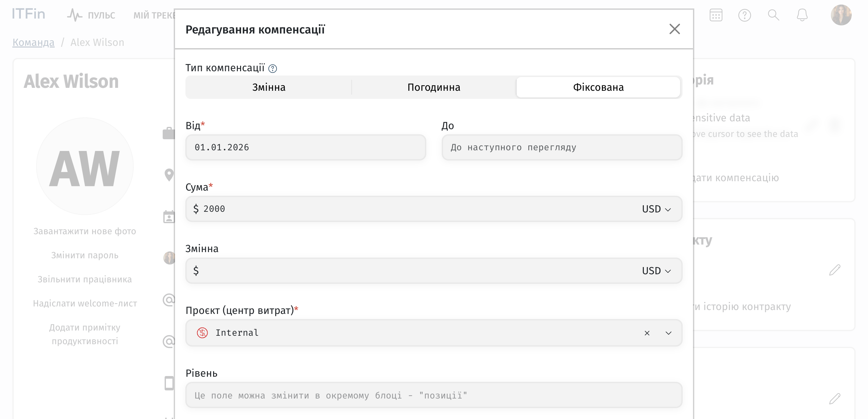Viewport: 868px width, 419px height.
Task: Open compensation type help tooltip
Action: pyautogui.click(x=273, y=69)
